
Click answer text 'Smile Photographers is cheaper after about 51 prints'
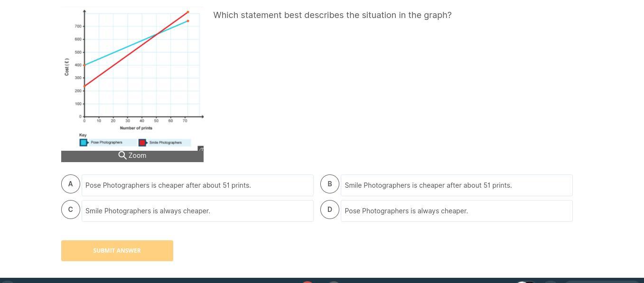428,185
